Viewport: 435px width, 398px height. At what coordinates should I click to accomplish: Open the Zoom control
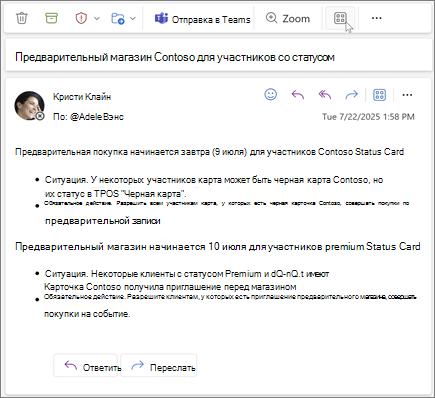point(288,18)
